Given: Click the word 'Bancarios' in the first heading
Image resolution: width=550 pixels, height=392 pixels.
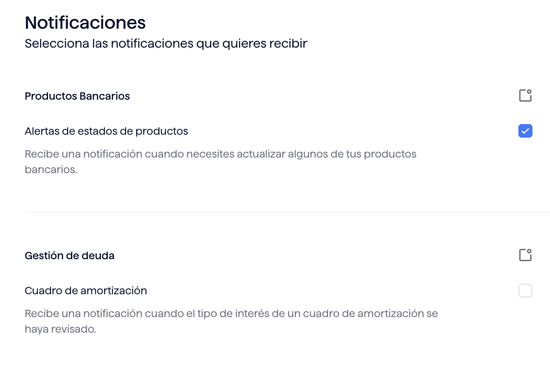Looking at the screenshot, I should [105, 96].
